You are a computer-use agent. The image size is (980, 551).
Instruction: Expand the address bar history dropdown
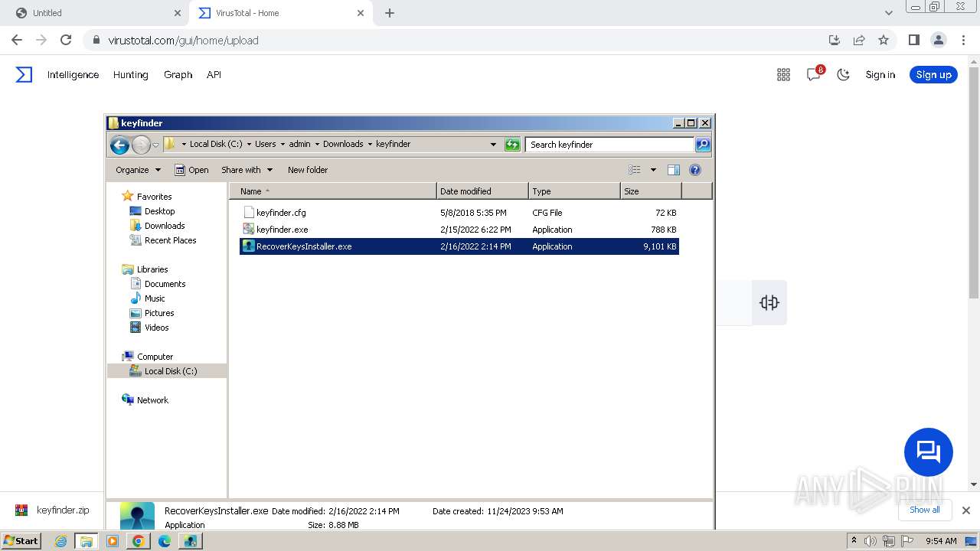493,145
